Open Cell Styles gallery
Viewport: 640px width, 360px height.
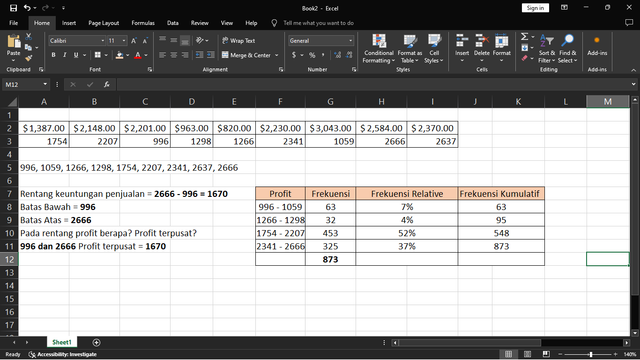tap(433, 49)
